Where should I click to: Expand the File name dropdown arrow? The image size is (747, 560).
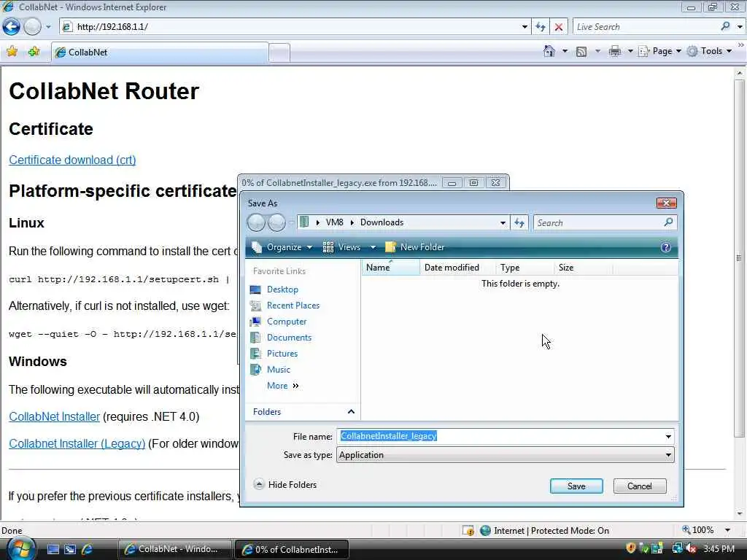tap(668, 436)
